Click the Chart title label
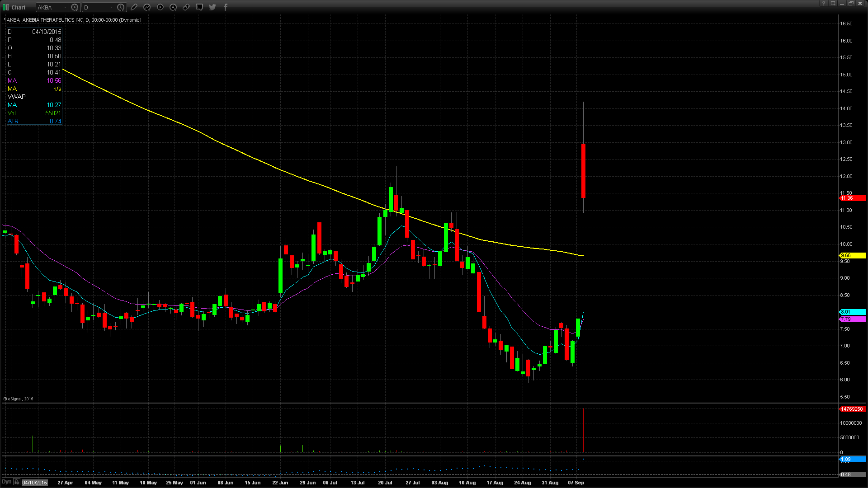The width and height of the screenshot is (868, 488). 19,8
